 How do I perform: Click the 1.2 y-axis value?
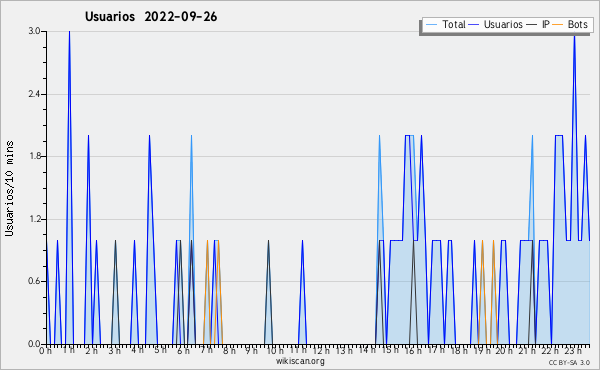coord(34,219)
